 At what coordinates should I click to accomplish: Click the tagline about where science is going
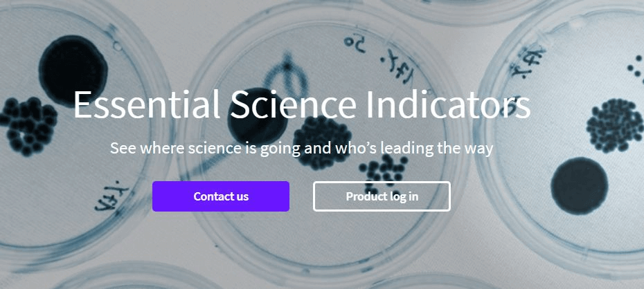click(x=301, y=149)
